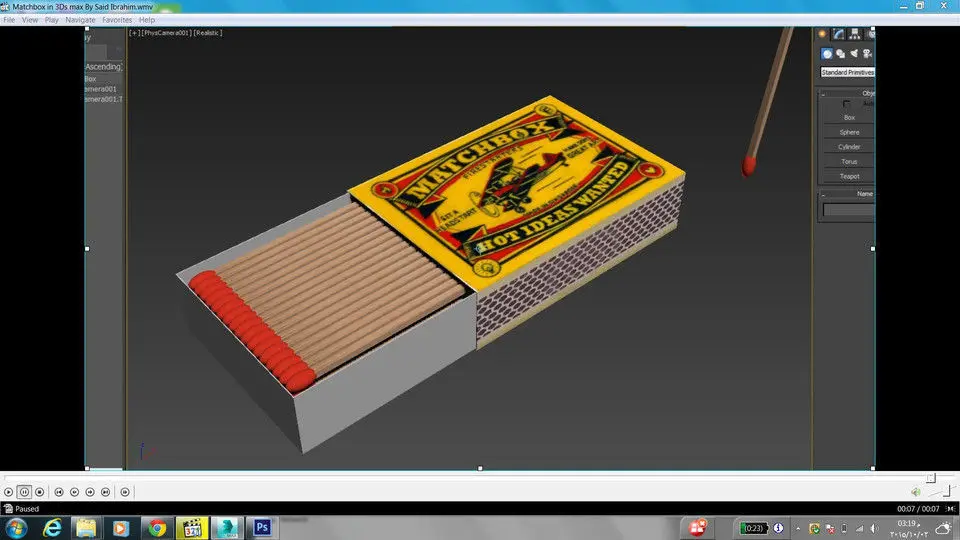960x540 pixels.
Task: Click the Sphere primitive button
Action: click(x=849, y=132)
